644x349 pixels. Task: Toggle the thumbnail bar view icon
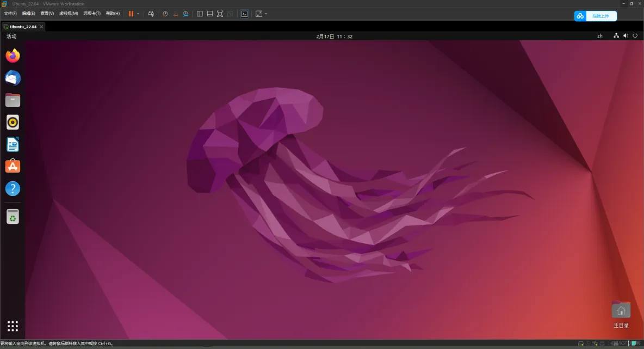click(210, 14)
